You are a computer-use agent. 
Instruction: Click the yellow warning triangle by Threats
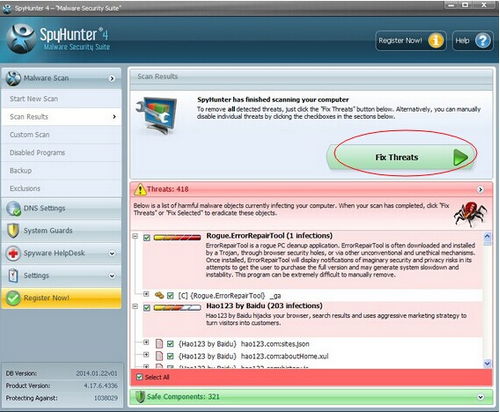click(x=140, y=189)
